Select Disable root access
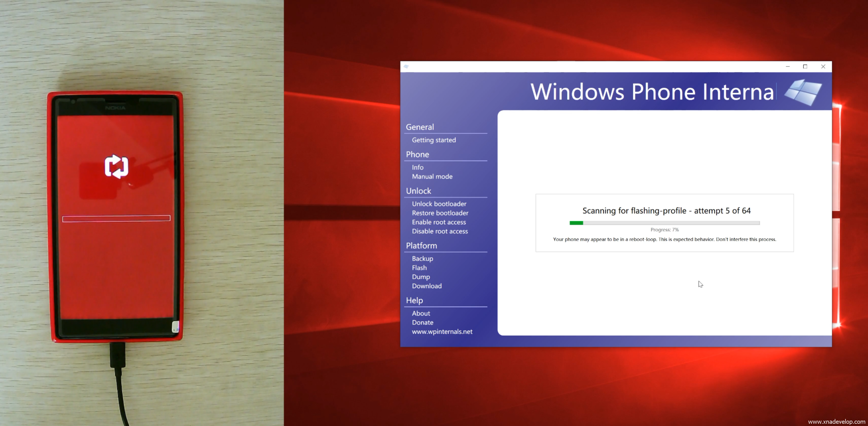Image resolution: width=868 pixels, height=426 pixels. 440,231
